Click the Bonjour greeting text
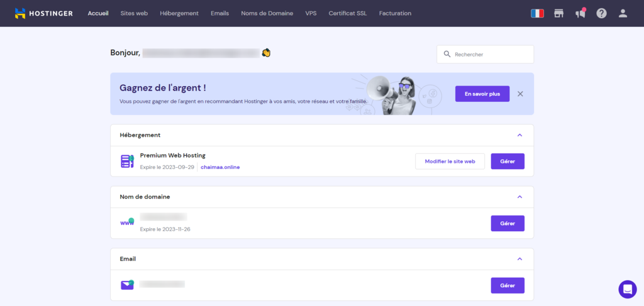The image size is (644, 306). (125, 53)
